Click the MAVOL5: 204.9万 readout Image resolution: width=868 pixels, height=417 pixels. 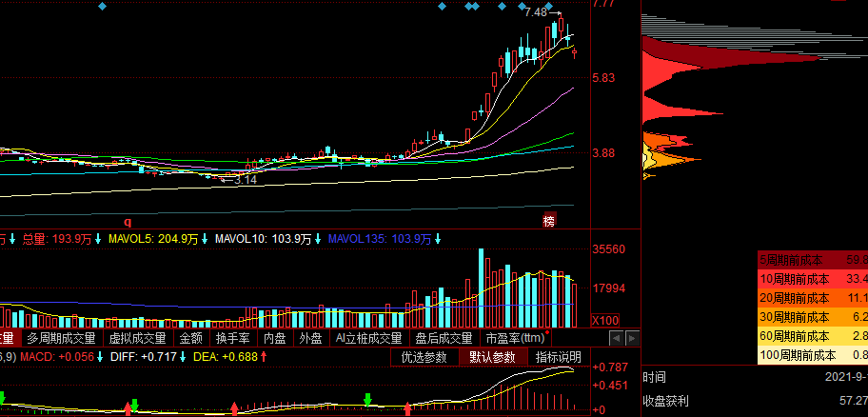[x=153, y=239]
